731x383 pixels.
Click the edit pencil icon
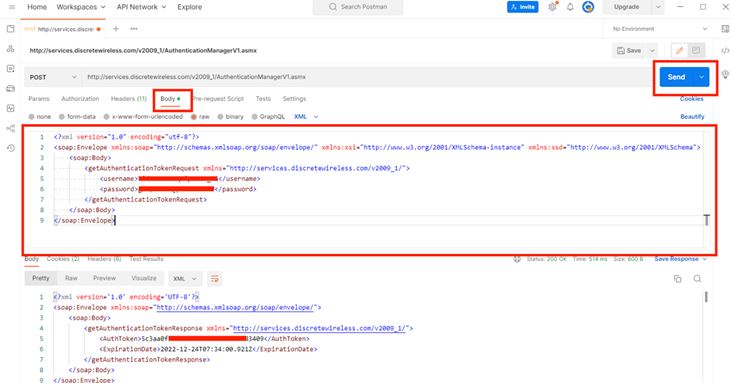(x=679, y=50)
